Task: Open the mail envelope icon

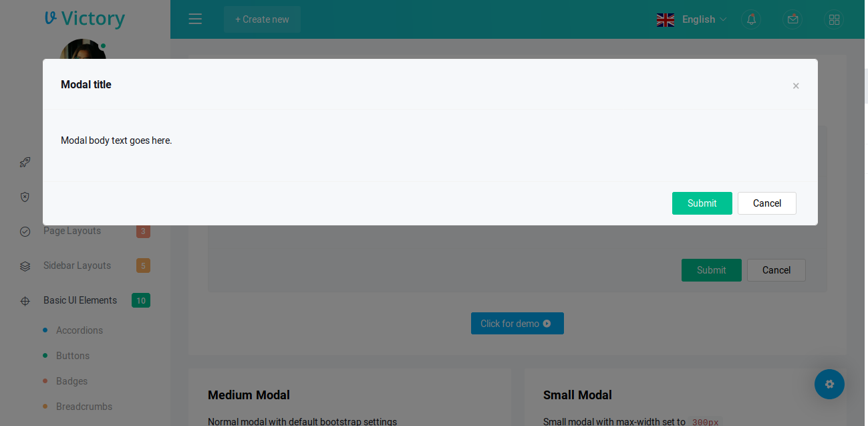Action: tap(792, 19)
